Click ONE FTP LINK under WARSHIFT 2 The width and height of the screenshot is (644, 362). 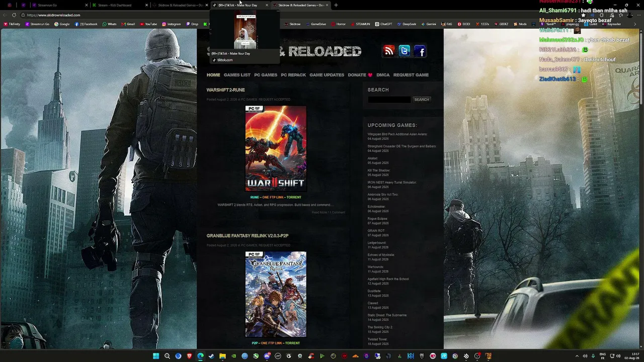pyautogui.click(x=273, y=197)
